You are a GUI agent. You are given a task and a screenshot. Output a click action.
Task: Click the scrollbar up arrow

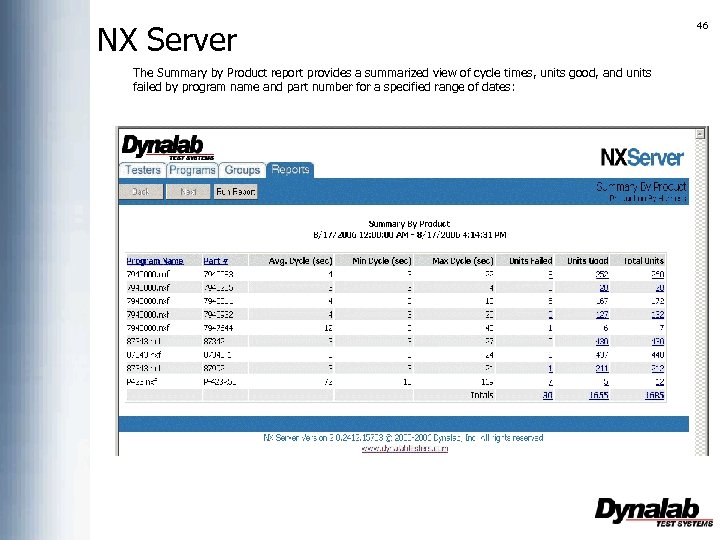[700, 134]
